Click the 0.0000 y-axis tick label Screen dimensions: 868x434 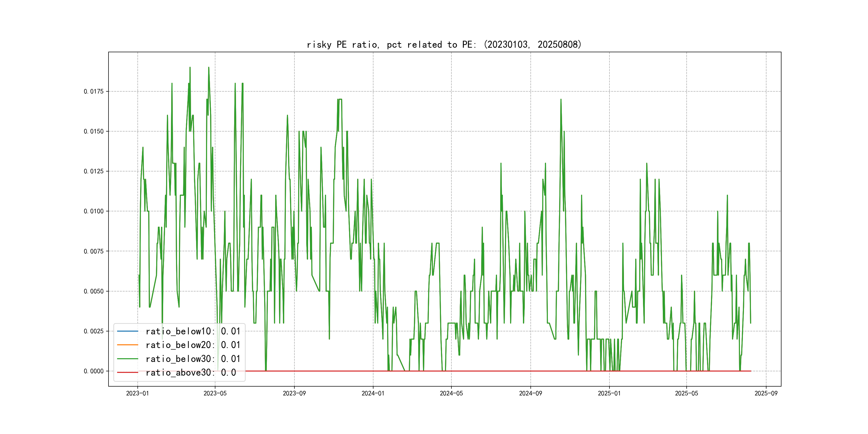tap(94, 371)
